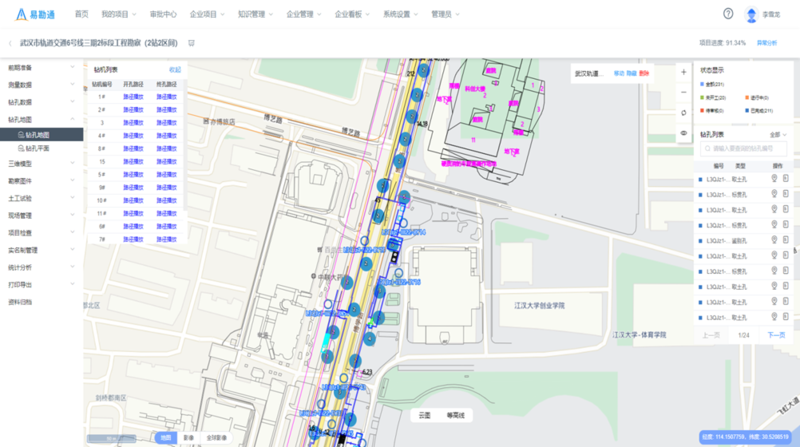Click 收起 to collapse the rig list
800x447 pixels.
click(x=174, y=70)
